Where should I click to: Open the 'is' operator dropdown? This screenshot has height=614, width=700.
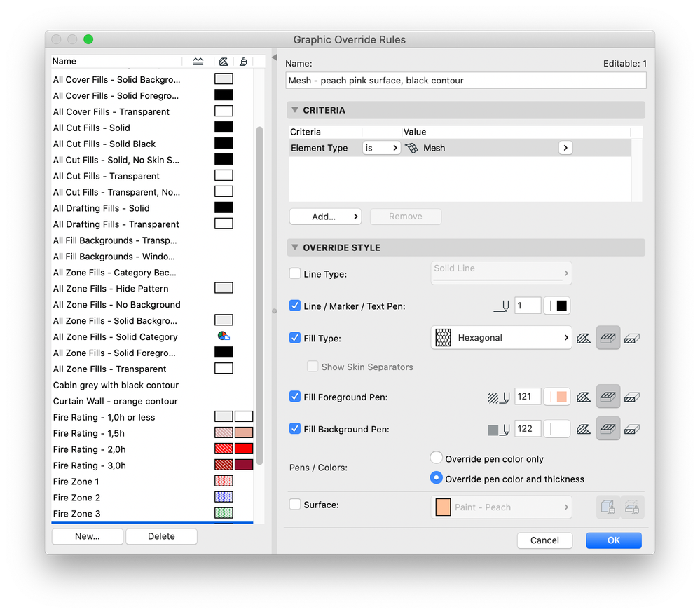pos(381,148)
